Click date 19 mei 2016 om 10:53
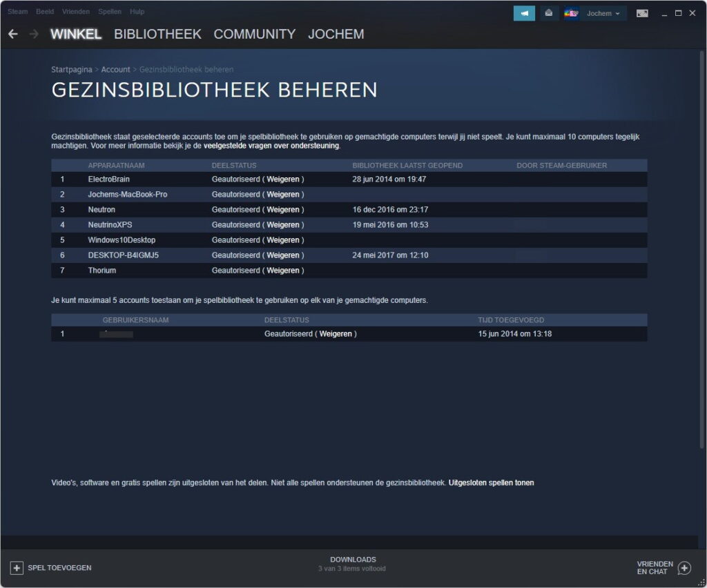The image size is (707, 588). pyautogui.click(x=390, y=225)
